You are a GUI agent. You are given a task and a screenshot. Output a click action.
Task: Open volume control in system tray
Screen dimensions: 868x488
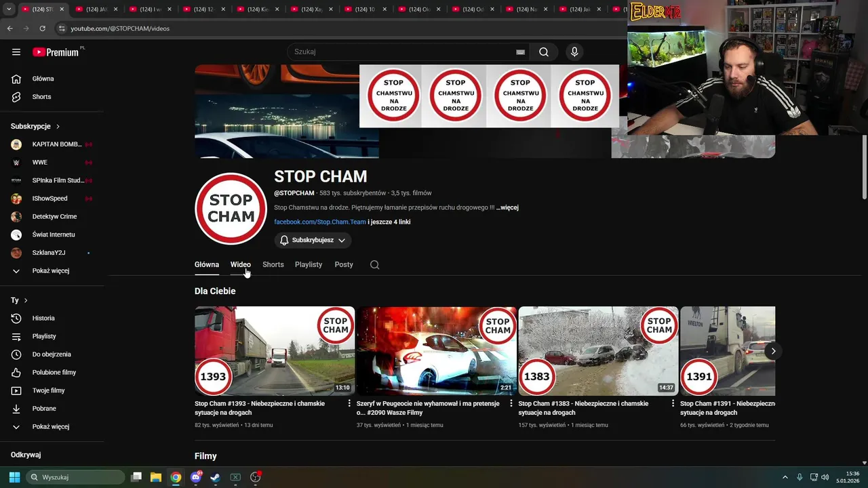click(x=825, y=477)
